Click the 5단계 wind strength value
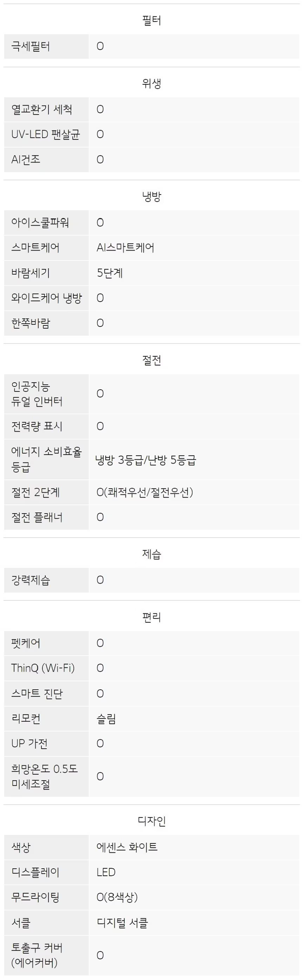Image resolution: width=302 pixels, height=980 pixels. pos(110,273)
